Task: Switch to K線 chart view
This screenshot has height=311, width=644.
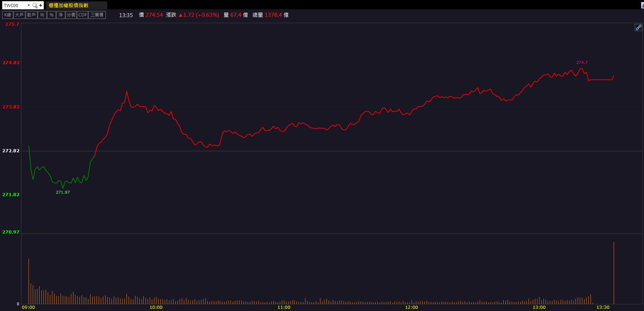Action: tap(7, 15)
